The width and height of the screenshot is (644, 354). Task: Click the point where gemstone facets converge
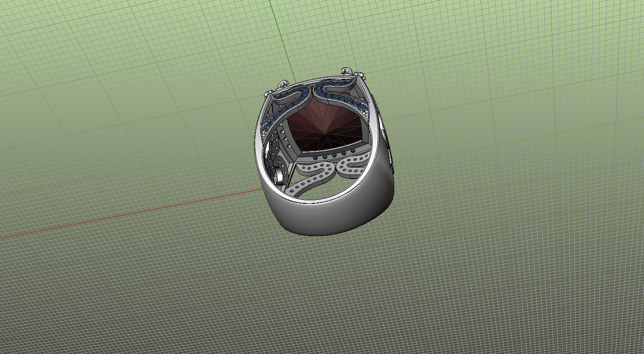click(x=326, y=132)
